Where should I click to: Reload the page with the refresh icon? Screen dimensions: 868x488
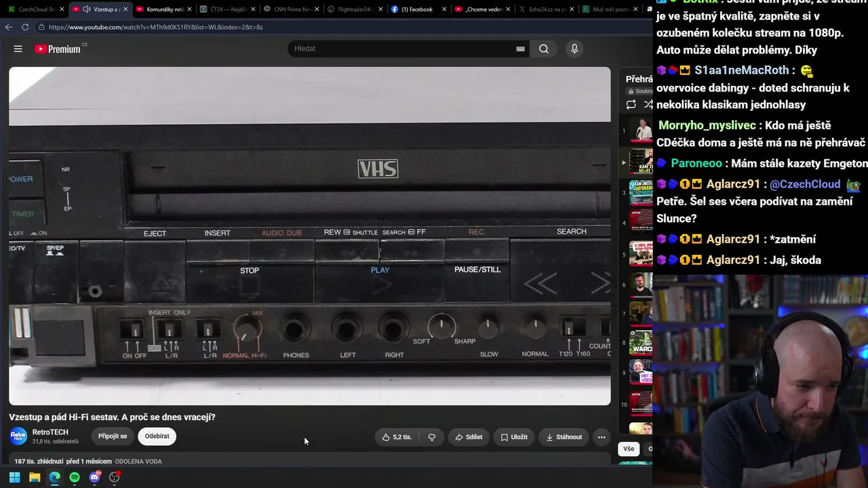pos(25,27)
